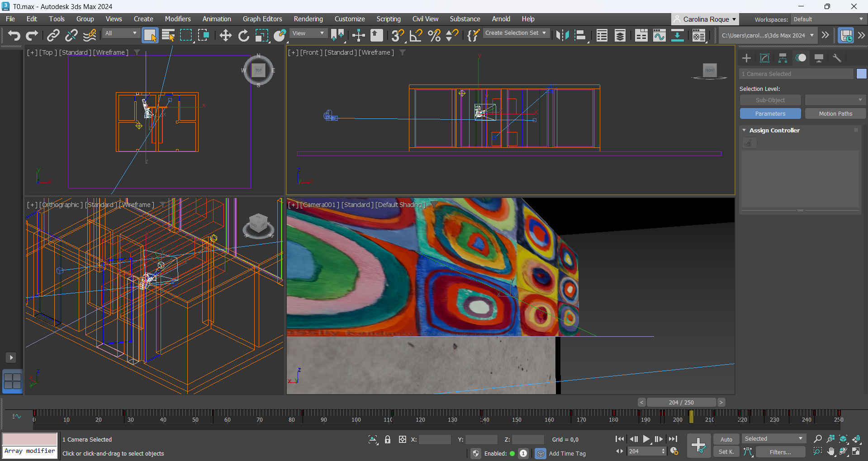Click the Motion Paths button
This screenshot has width=868, height=461.
tap(835, 113)
